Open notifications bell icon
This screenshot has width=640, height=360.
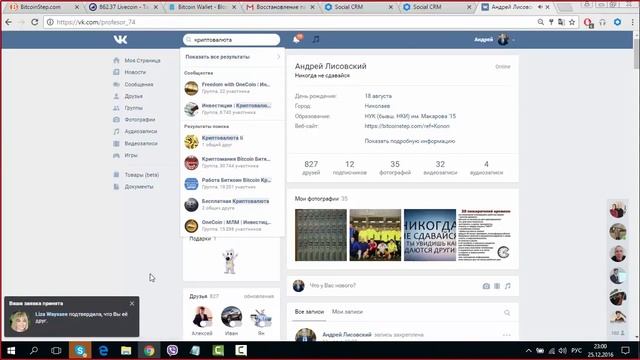298,39
